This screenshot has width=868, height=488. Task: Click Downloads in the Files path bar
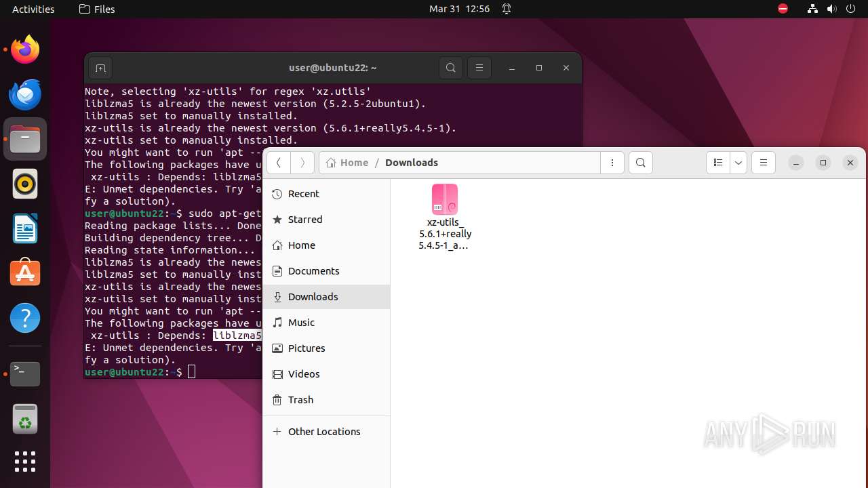tap(412, 163)
